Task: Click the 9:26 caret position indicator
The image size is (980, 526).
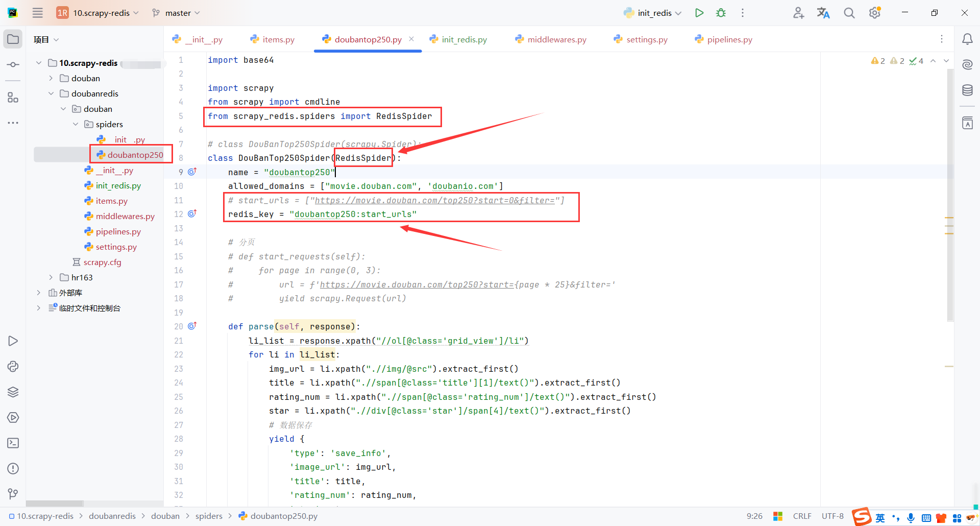Action: 754,516
